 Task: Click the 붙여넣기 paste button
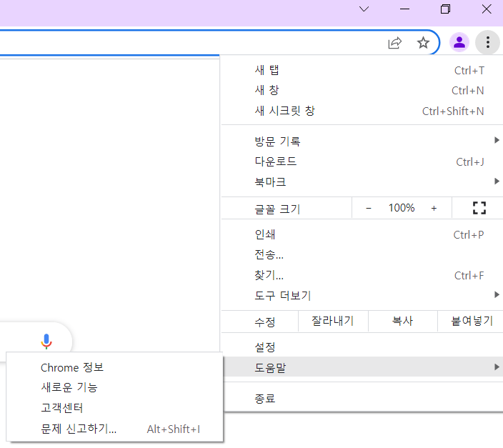(x=472, y=321)
